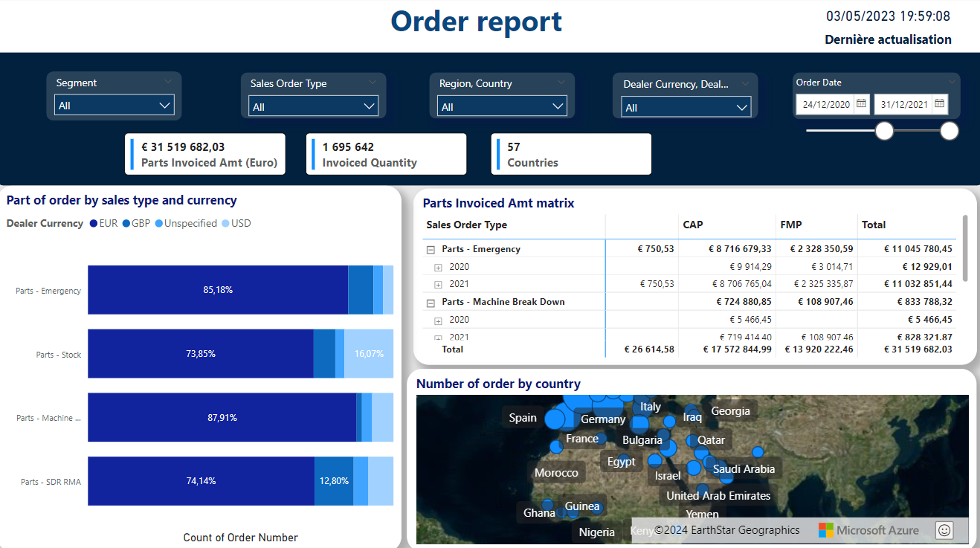Collapse the Parts - Emergency row
Viewport: 980px width, 548px height.
pos(431,250)
